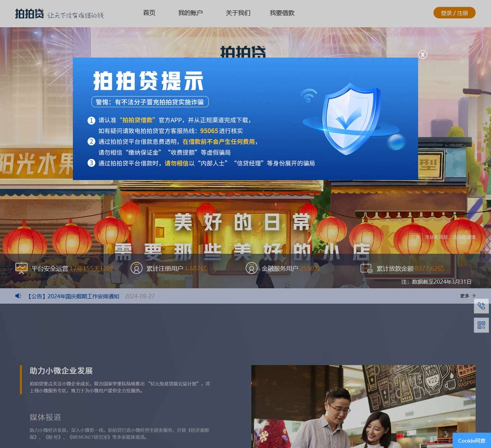This screenshot has height=448, width=491.
Task: Go to the 关于我们 page
Action: (238, 13)
